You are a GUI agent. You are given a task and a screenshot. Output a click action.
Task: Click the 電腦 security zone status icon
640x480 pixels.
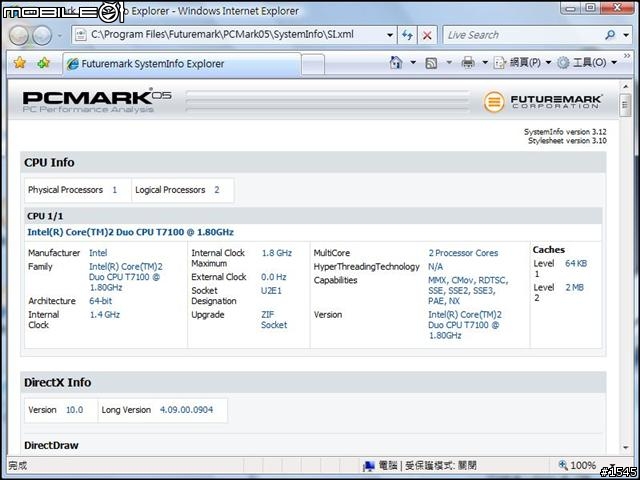click(x=369, y=466)
